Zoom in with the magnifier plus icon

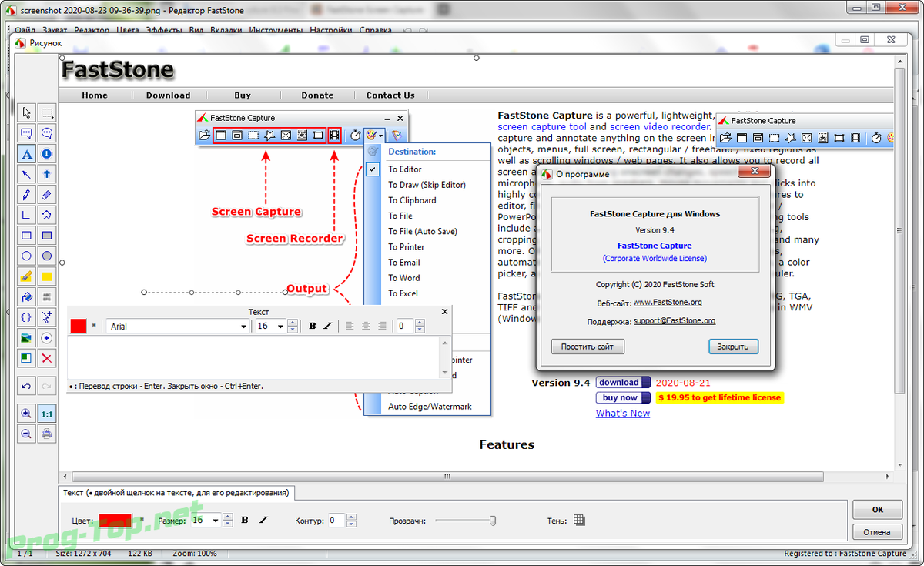tap(26, 414)
